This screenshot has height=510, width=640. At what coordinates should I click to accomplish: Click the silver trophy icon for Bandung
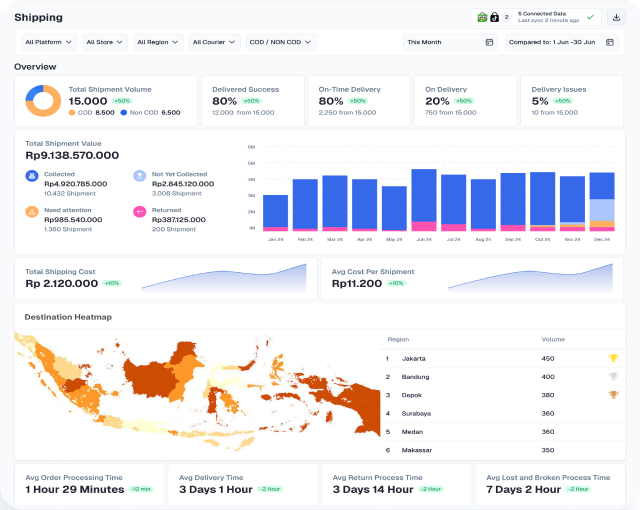pos(613,376)
